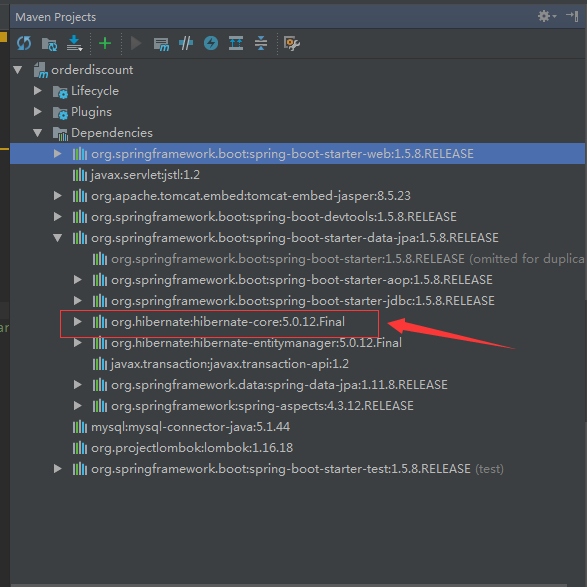Select the Plugins label
Image resolution: width=587 pixels, height=587 pixels.
(x=91, y=112)
